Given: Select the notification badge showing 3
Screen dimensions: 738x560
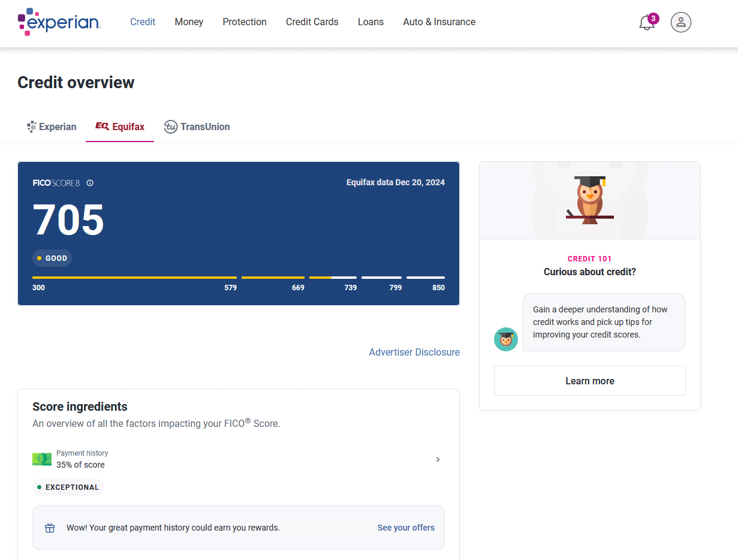Looking at the screenshot, I should 653,18.
